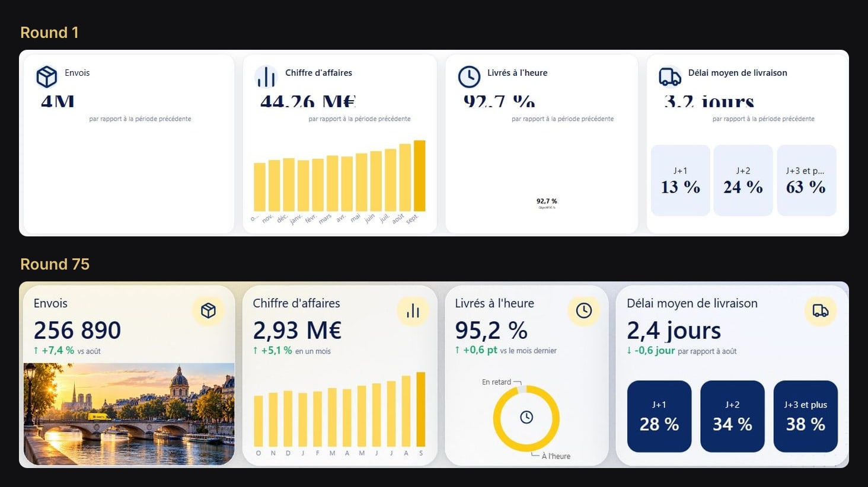The image size is (868, 487).
Task: Click the Round 75 'Envois' card title
Action: tap(50, 303)
